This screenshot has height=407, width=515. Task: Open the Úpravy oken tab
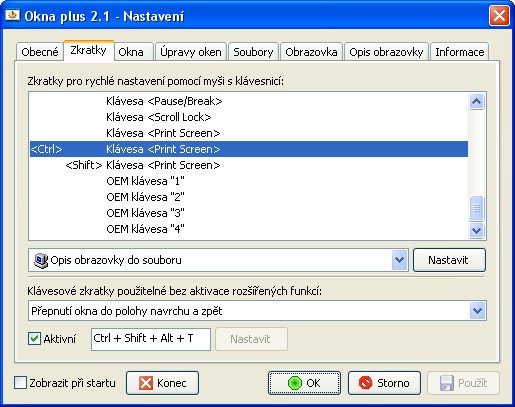tap(191, 52)
